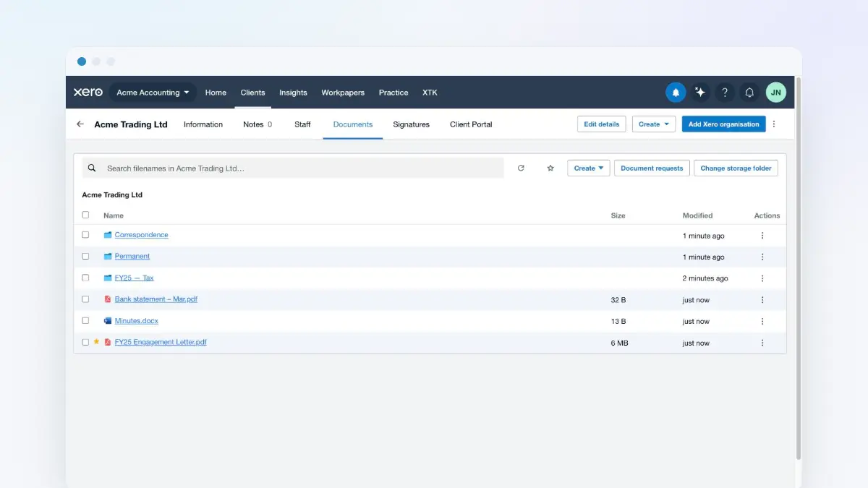Go back using the left arrow

[80, 124]
